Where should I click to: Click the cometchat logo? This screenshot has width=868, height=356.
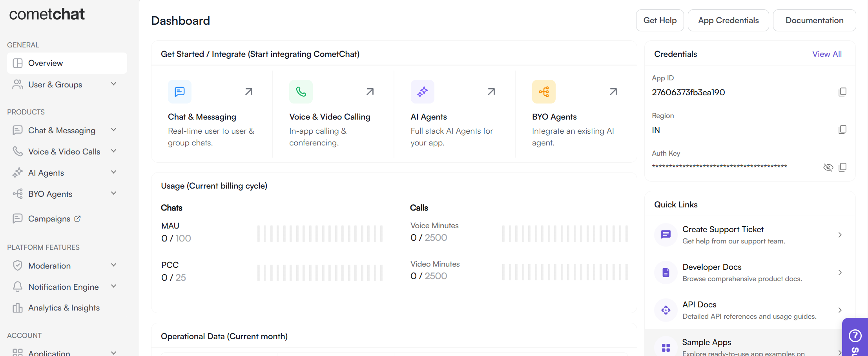point(47,14)
